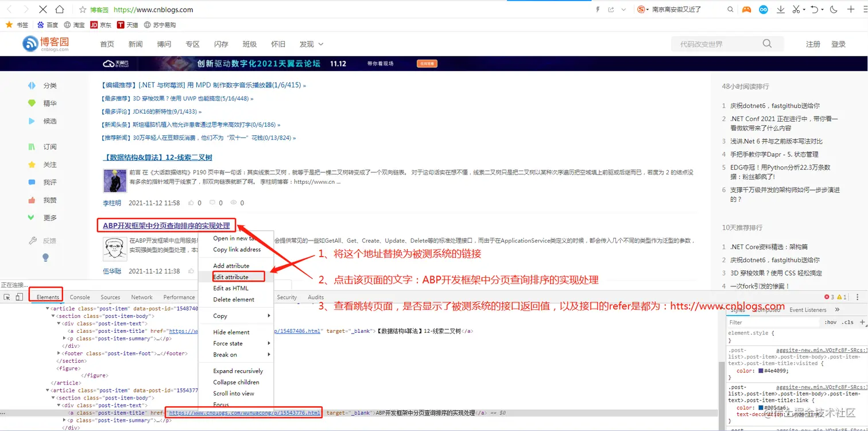Select the 分类 sidebar icon
868x431 pixels.
pyautogui.click(x=32, y=86)
